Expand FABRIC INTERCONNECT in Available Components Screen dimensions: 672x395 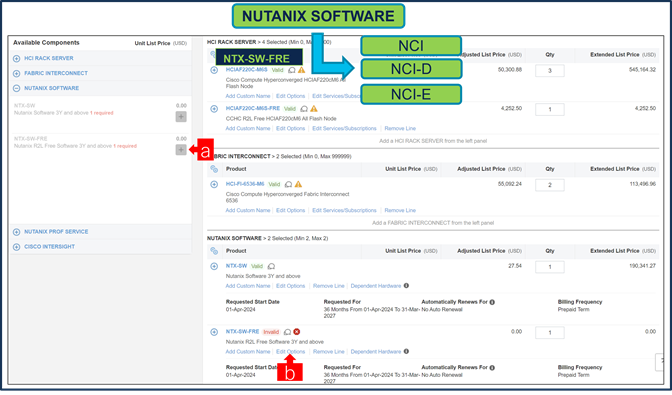(16, 74)
